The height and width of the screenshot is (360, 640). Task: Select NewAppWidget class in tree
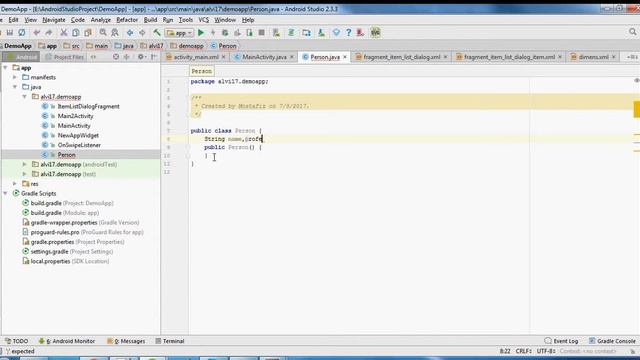click(x=78, y=136)
